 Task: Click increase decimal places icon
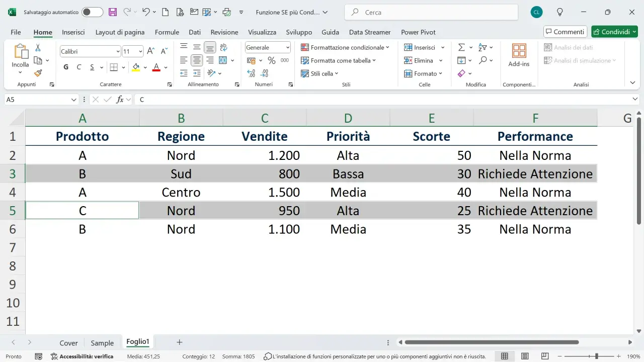pos(251,73)
